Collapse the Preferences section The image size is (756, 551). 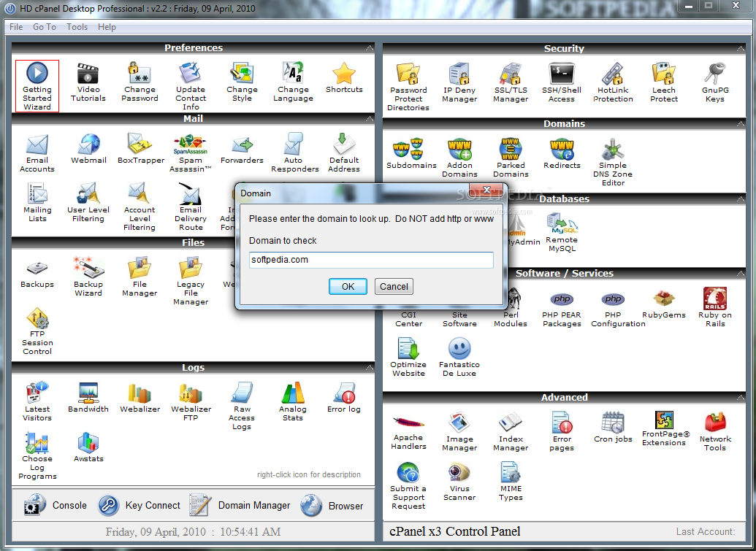(x=370, y=47)
